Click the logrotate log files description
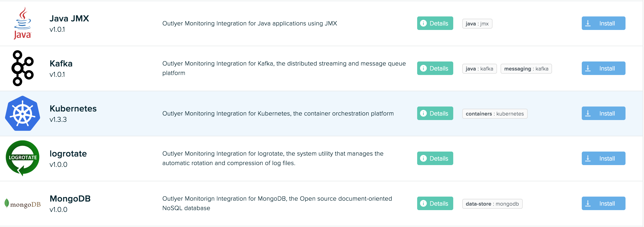 coord(273,158)
